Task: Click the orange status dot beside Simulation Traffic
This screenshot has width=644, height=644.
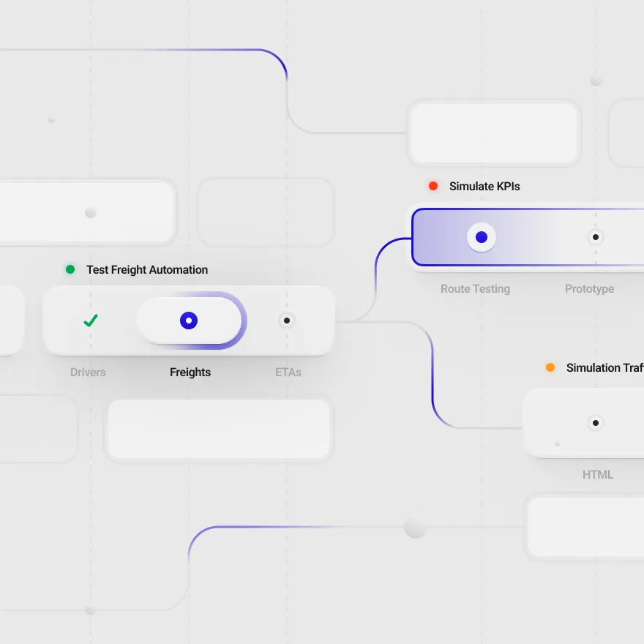Action: [550, 367]
